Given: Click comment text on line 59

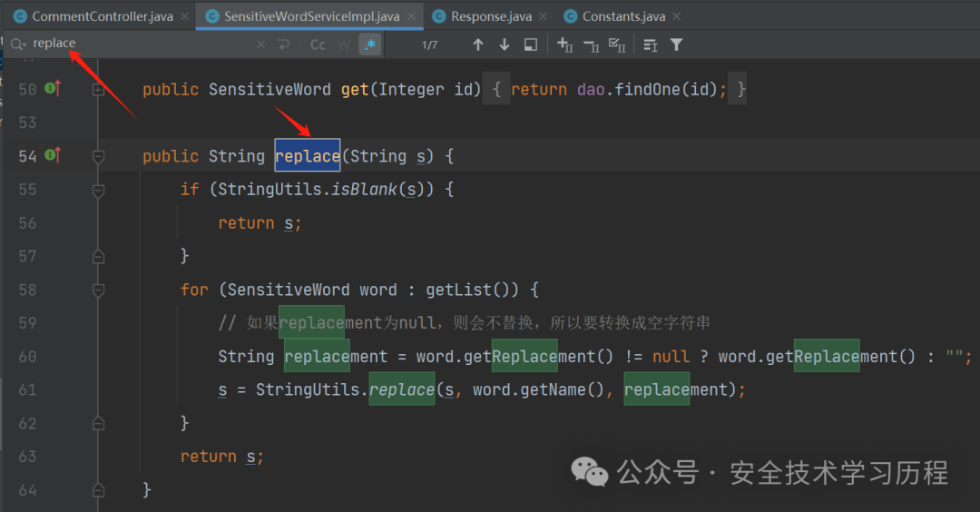Looking at the screenshot, I should 464,323.
